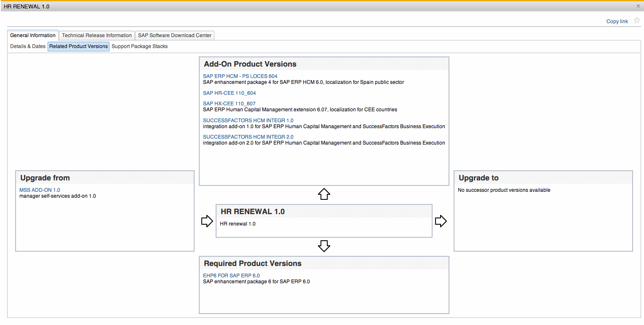Click the 'HR renewal 1.0' description text

(238, 224)
